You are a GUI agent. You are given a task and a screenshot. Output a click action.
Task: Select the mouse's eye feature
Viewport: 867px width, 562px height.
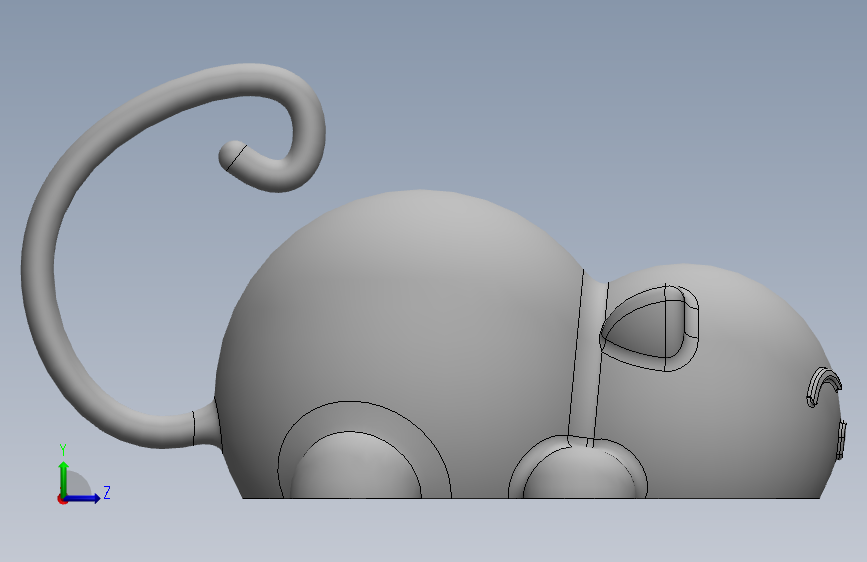point(823,387)
